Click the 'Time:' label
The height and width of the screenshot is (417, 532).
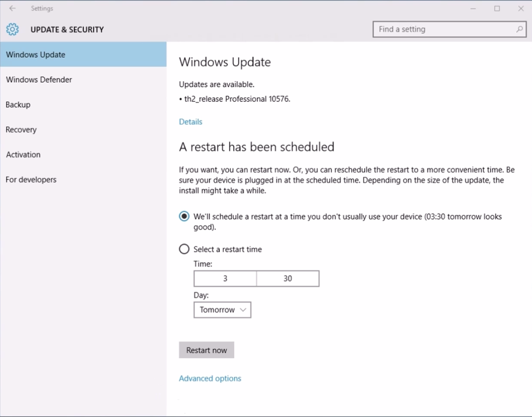click(203, 264)
